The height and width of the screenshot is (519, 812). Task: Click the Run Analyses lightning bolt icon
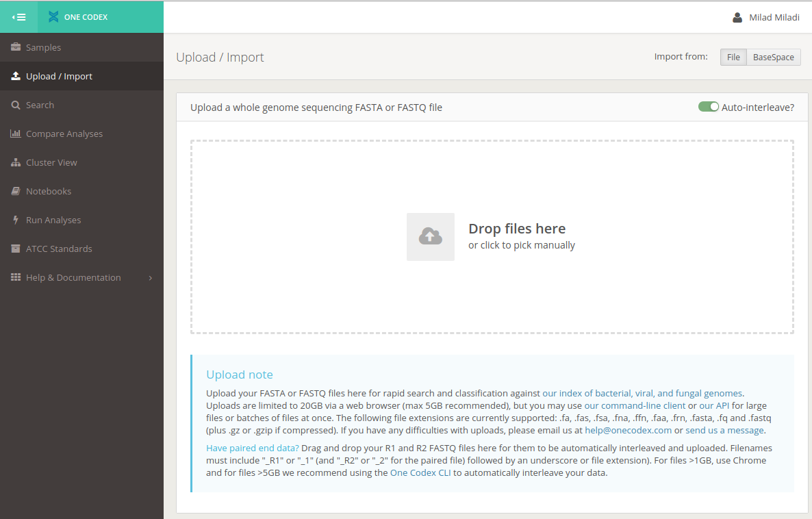(16, 220)
